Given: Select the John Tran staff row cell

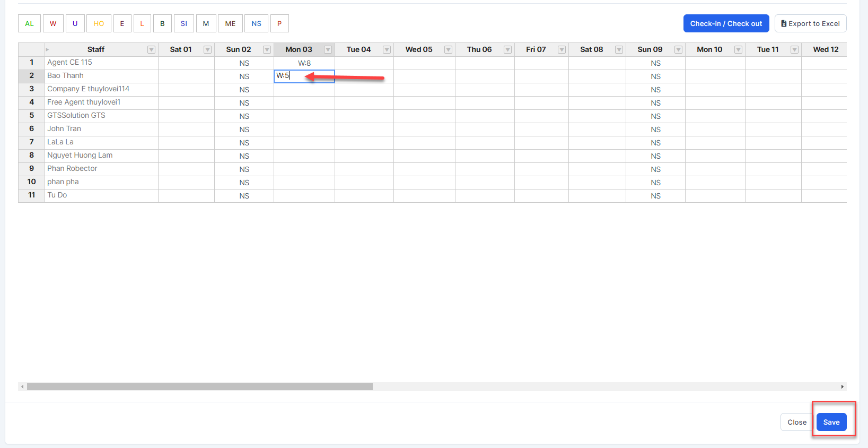Looking at the screenshot, I should [x=101, y=129].
